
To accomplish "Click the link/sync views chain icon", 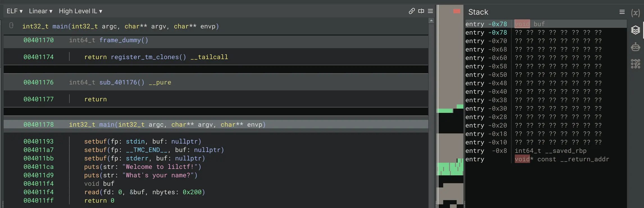I will click(411, 11).
